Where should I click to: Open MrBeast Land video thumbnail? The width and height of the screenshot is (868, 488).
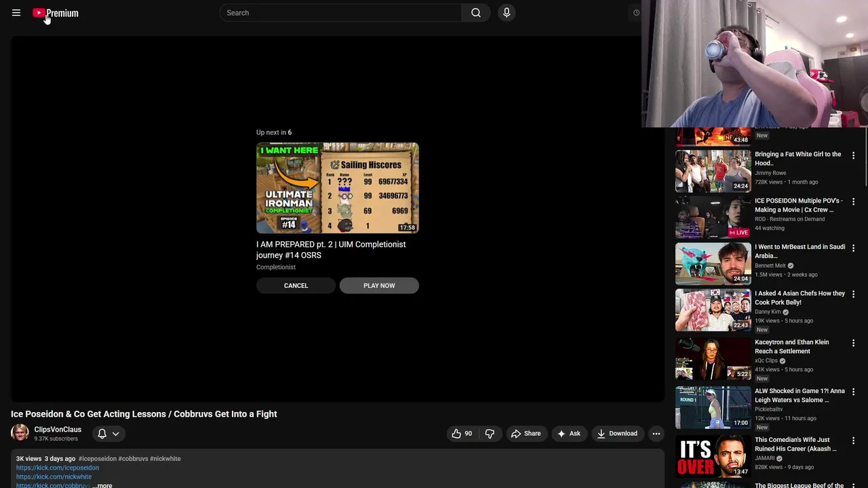(713, 264)
